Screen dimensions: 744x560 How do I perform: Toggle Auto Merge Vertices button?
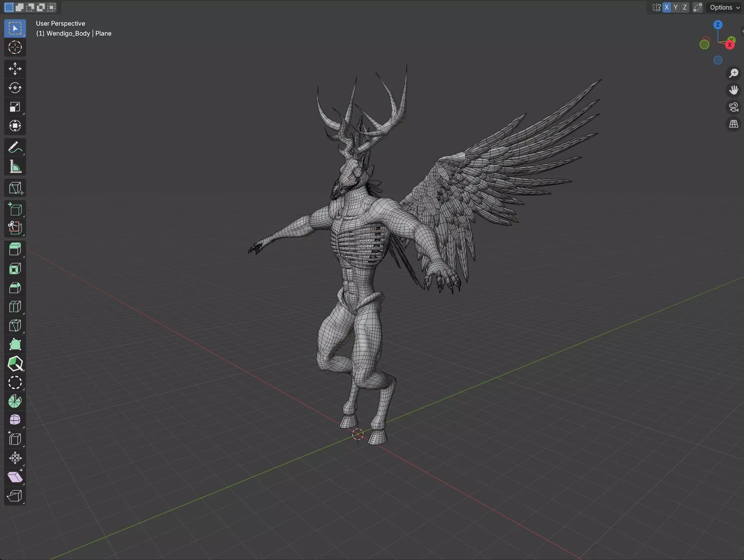[698, 7]
